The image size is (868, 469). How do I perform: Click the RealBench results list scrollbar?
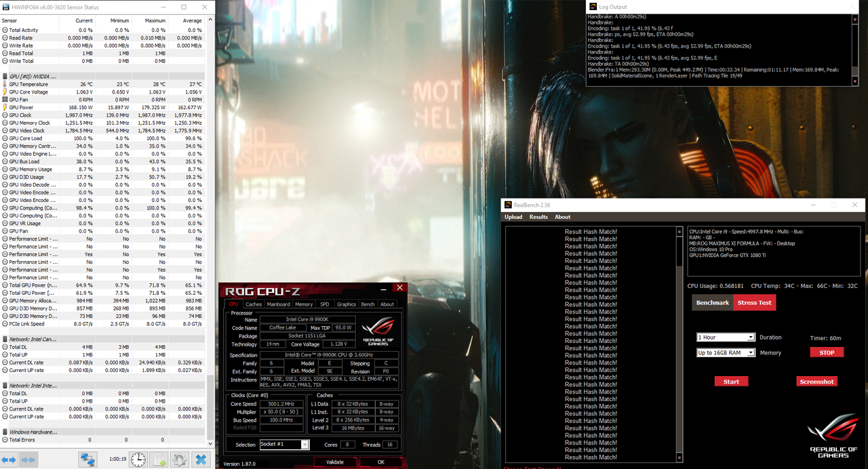679,346
